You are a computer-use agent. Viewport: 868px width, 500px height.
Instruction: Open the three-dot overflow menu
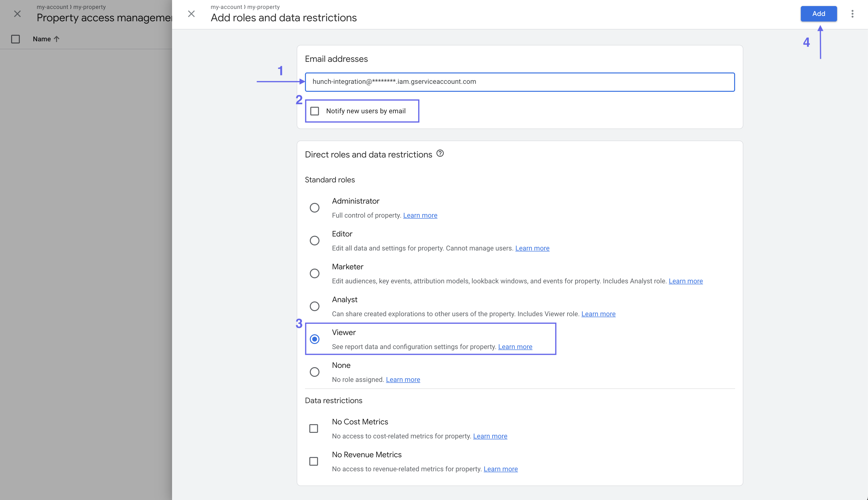point(853,14)
